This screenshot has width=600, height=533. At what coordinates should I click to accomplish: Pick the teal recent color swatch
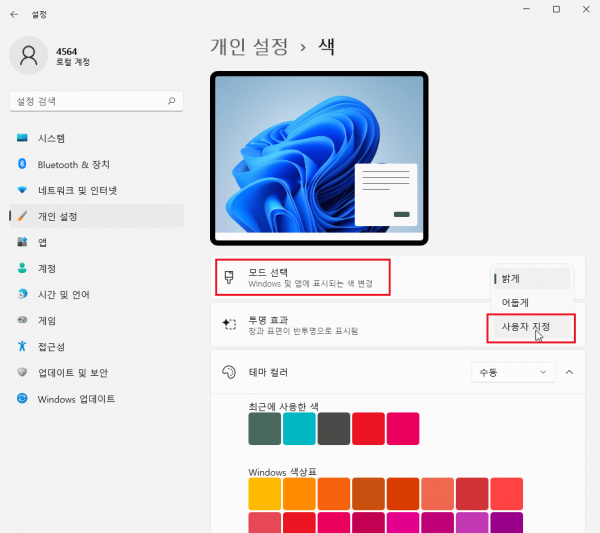pyautogui.click(x=299, y=429)
